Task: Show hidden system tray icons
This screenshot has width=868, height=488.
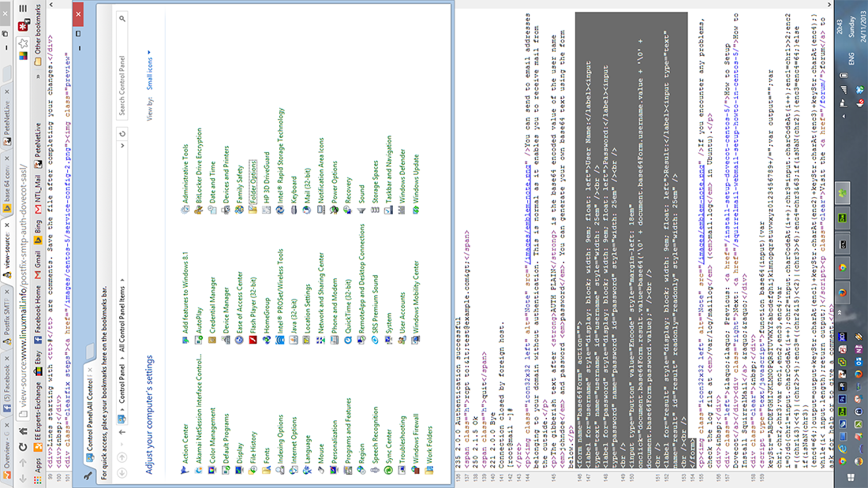Action: tap(844, 116)
